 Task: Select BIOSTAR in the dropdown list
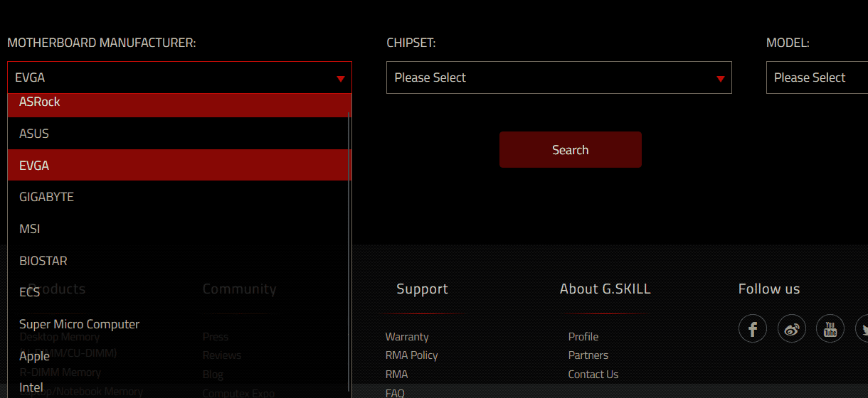click(179, 261)
